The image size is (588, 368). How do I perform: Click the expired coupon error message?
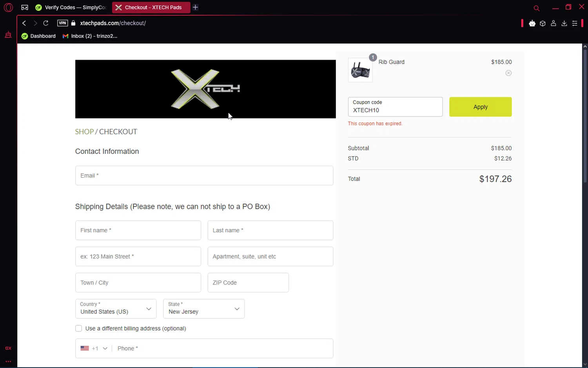point(375,124)
